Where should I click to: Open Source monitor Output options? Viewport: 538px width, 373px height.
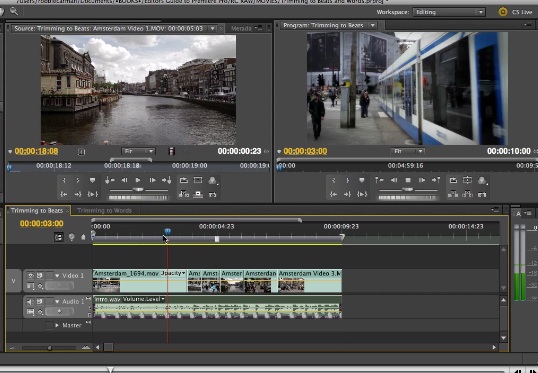click(x=212, y=180)
